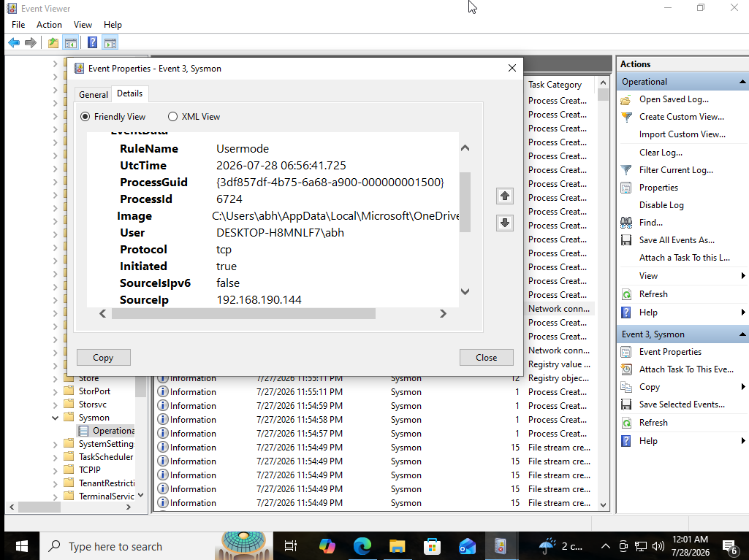The width and height of the screenshot is (749, 560).
Task: Click the Windows Start button
Action: point(21,546)
